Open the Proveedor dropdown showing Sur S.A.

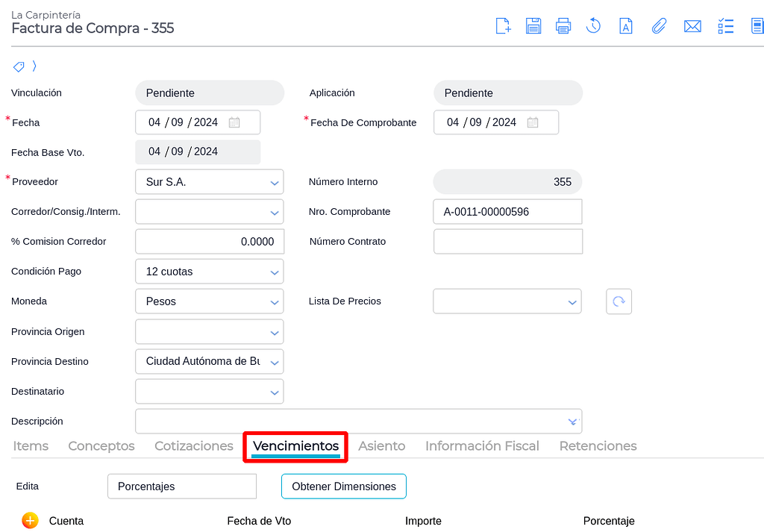click(273, 181)
